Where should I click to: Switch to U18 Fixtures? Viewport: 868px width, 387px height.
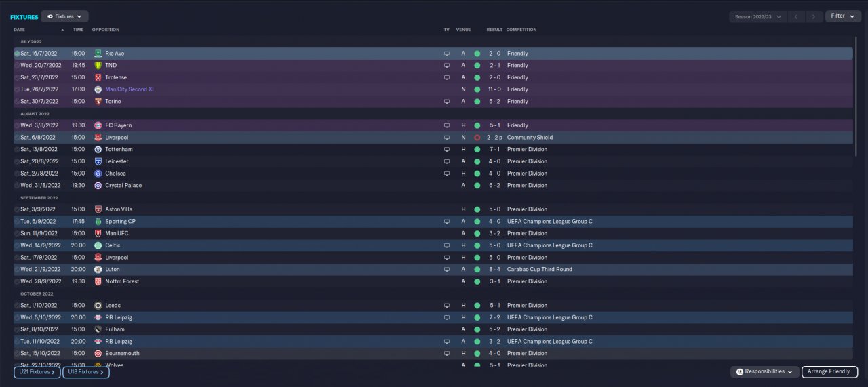coord(86,372)
